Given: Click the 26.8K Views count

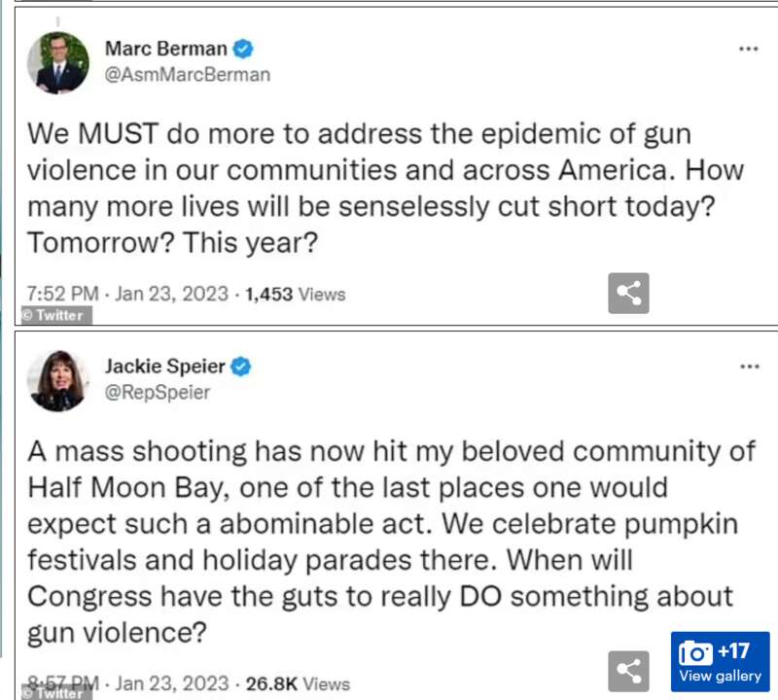Looking at the screenshot, I should [298, 684].
